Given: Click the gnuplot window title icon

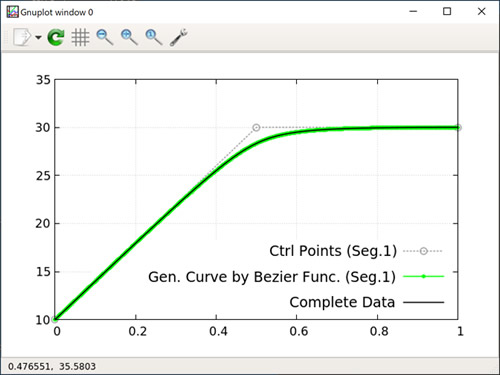Looking at the screenshot, I should click(13, 12).
